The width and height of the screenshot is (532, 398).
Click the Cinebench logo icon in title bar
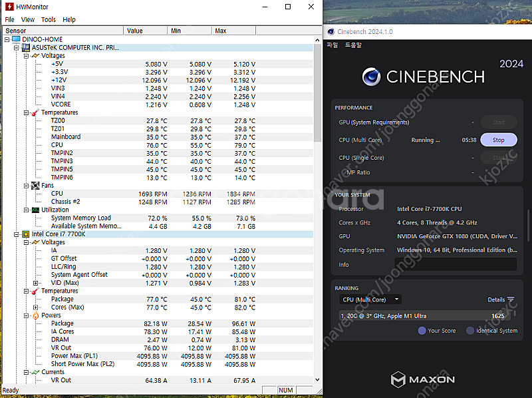click(331, 31)
